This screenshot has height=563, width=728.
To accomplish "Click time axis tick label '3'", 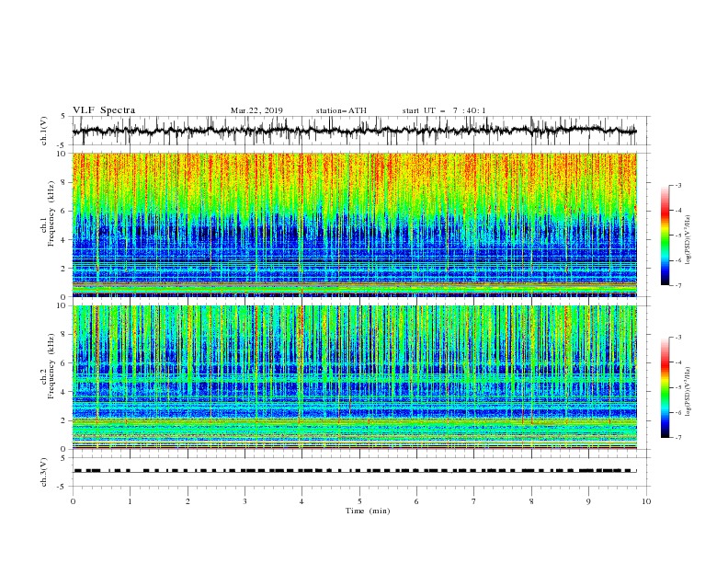I will coord(245,501).
